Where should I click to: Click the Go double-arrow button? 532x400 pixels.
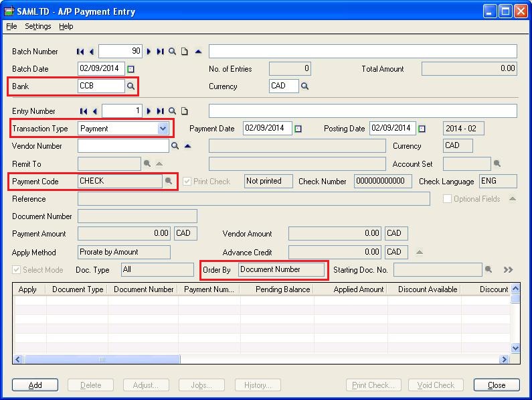[x=508, y=270]
